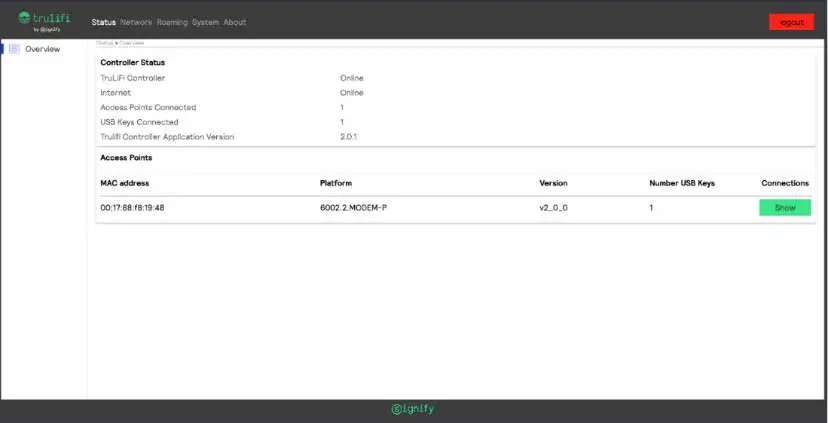Image resolution: width=828 pixels, height=423 pixels.
Task: Click the Number USB Keys column header
Action: (x=682, y=183)
